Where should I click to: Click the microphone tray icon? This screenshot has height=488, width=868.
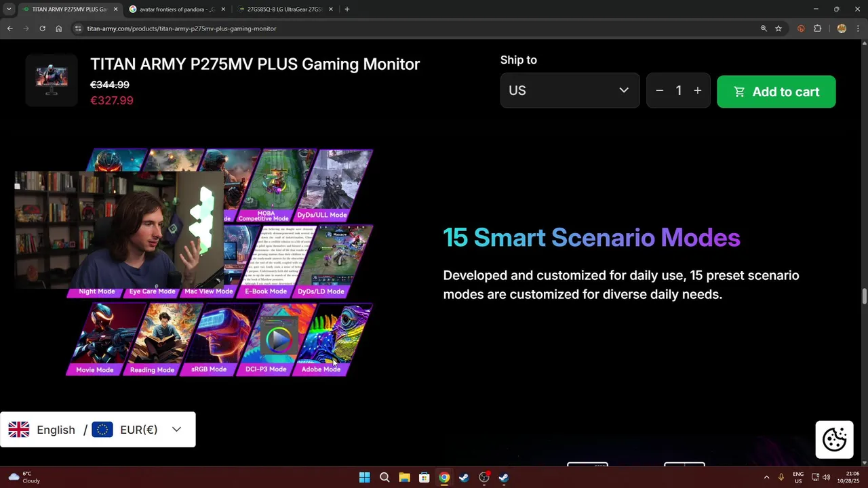coord(781,477)
